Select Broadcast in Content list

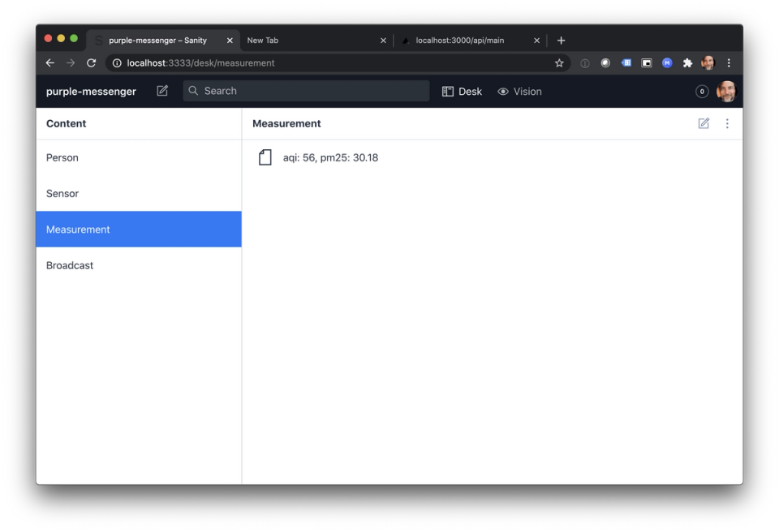(139, 265)
